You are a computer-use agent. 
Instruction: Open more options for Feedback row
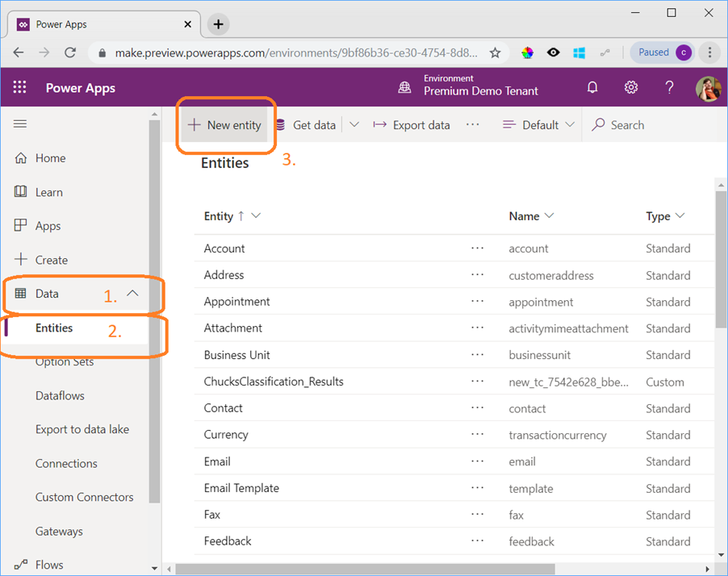click(x=477, y=541)
